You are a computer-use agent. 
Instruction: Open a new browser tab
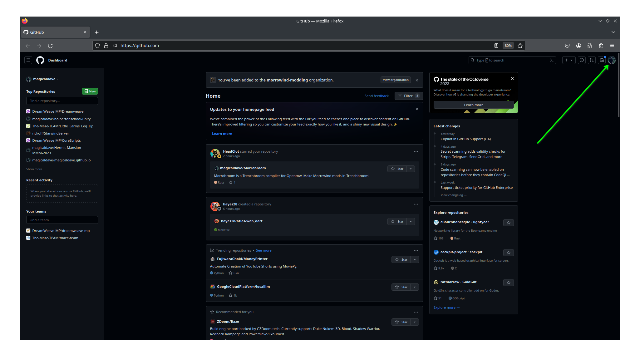(x=97, y=32)
